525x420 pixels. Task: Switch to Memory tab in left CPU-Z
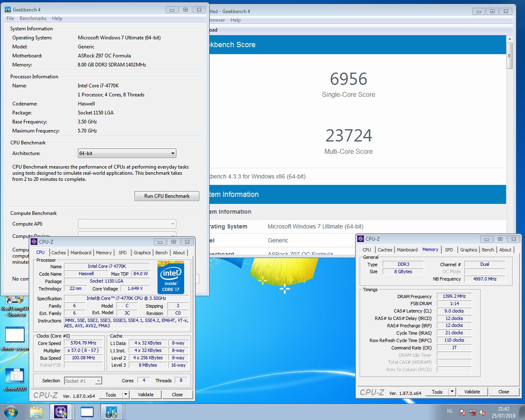tap(104, 253)
